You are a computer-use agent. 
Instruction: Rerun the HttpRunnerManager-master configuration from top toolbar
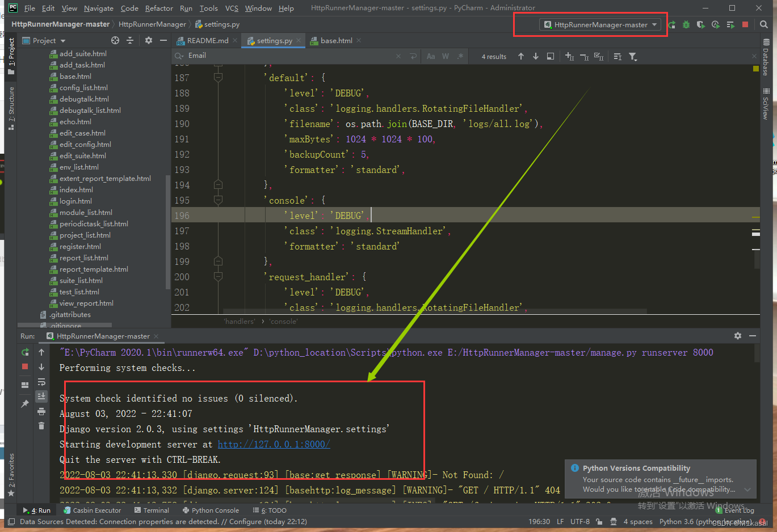[x=672, y=25]
